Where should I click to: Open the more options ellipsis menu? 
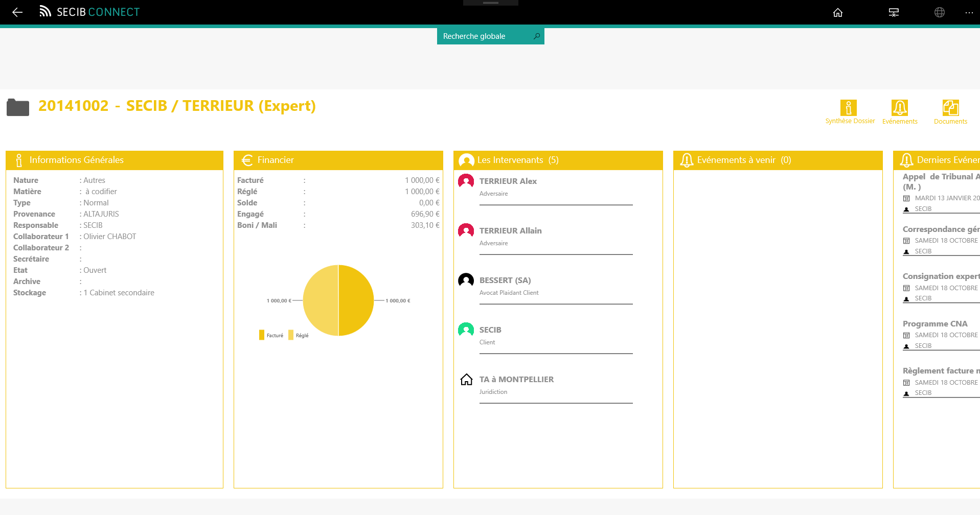click(969, 12)
